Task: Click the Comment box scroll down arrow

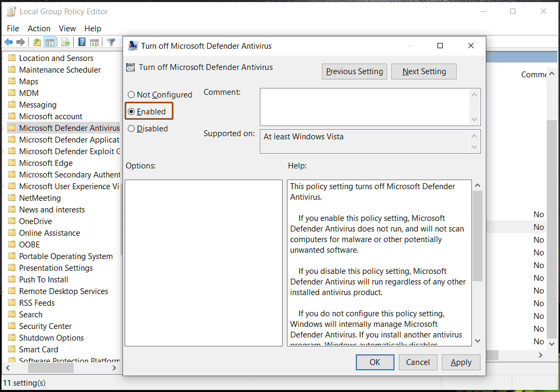Action: coord(474,120)
